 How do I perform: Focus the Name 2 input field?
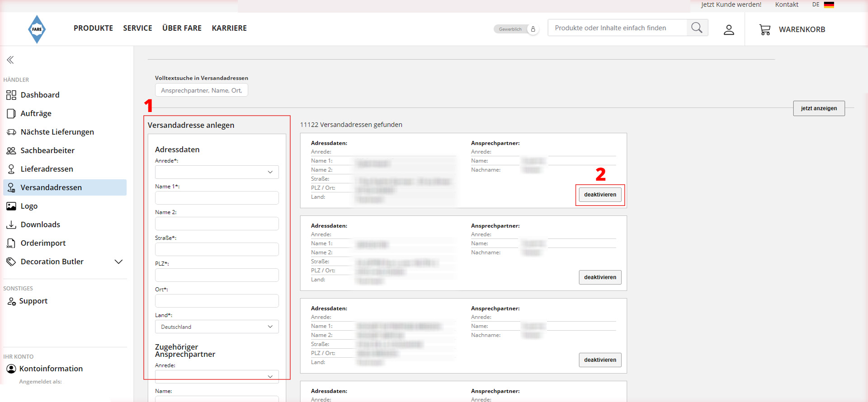[217, 224]
